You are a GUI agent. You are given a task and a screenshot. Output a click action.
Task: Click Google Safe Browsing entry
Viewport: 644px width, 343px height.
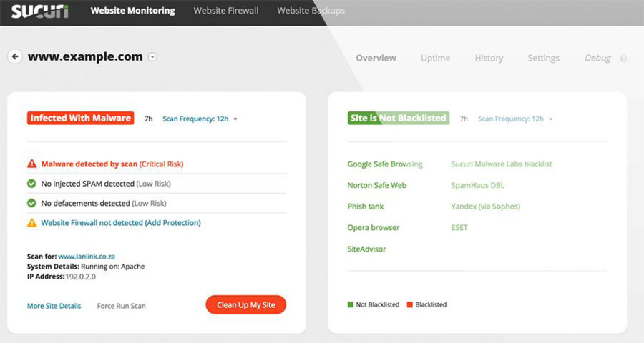[x=385, y=164]
